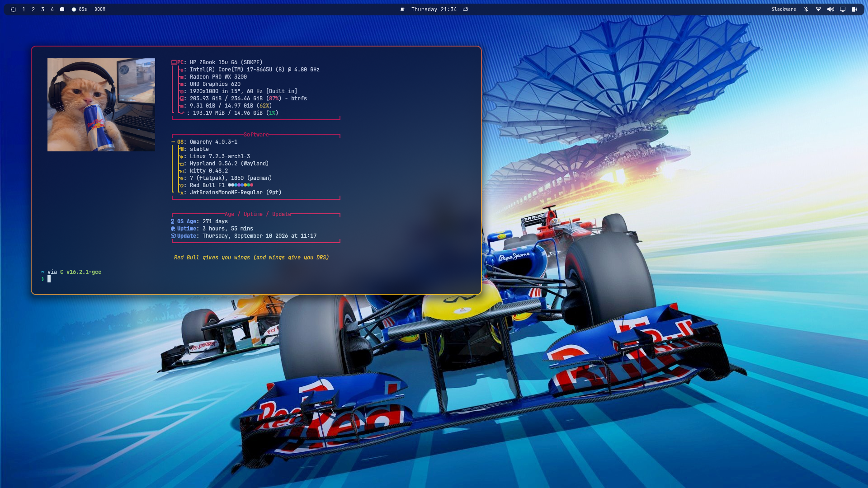
Task: Click the last red theme color dot
Action: click(252, 185)
